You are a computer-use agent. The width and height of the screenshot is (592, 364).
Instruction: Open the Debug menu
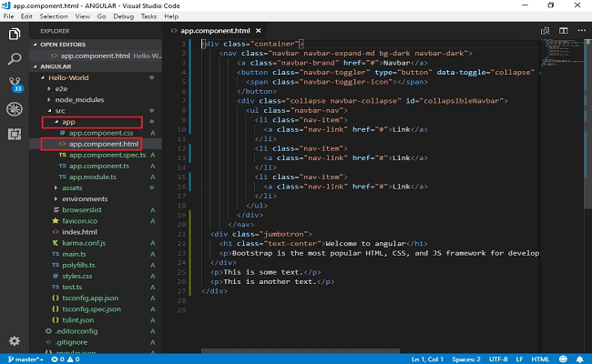tap(124, 16)
